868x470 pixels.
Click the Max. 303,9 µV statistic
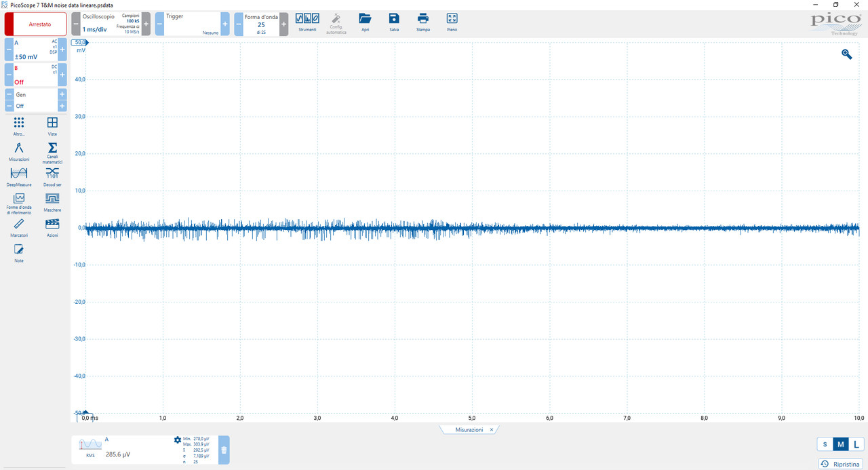click(196, 444)
